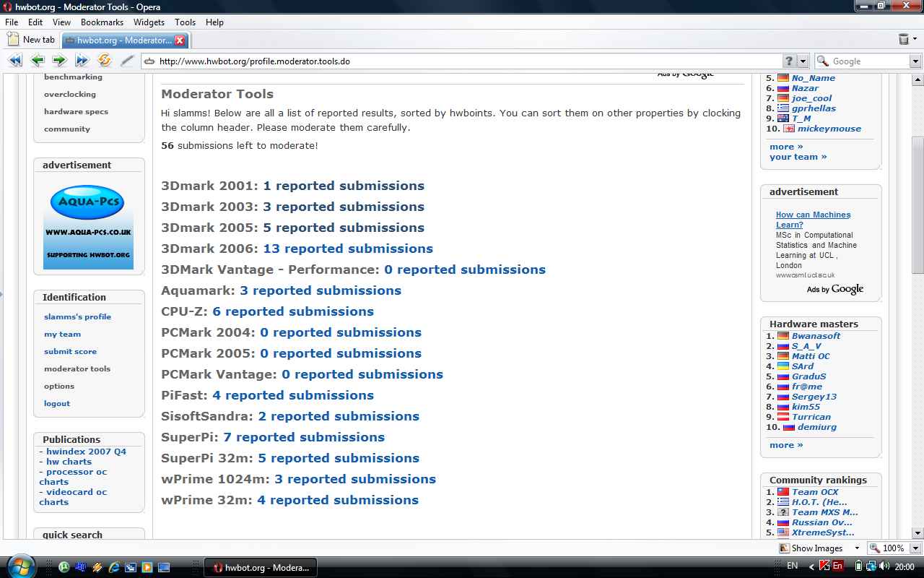Open 4 reported submissions for wPrime 32m
924x578 pixels.
coord(338,500)
